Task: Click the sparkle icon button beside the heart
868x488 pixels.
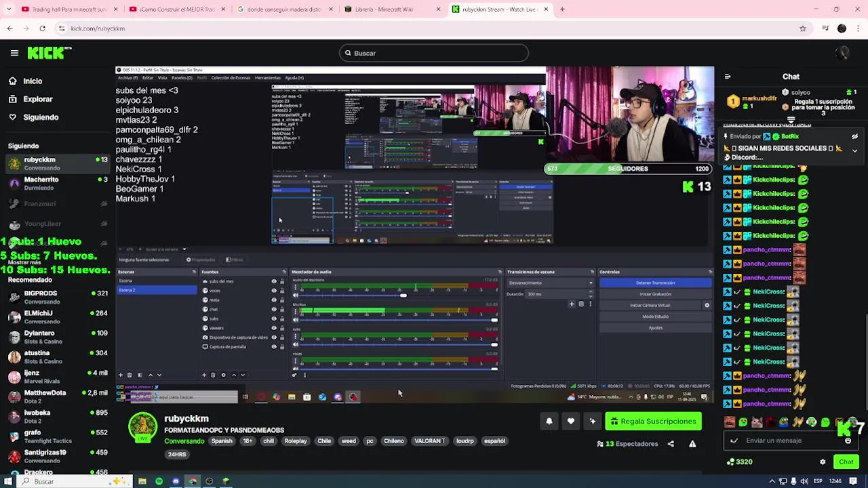Action: [593, 422]
